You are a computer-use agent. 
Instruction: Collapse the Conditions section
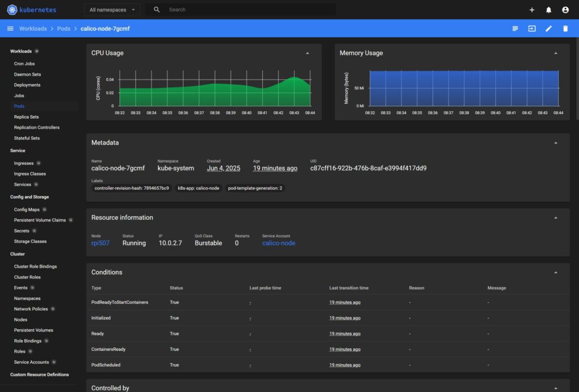[x=556, y=272]
